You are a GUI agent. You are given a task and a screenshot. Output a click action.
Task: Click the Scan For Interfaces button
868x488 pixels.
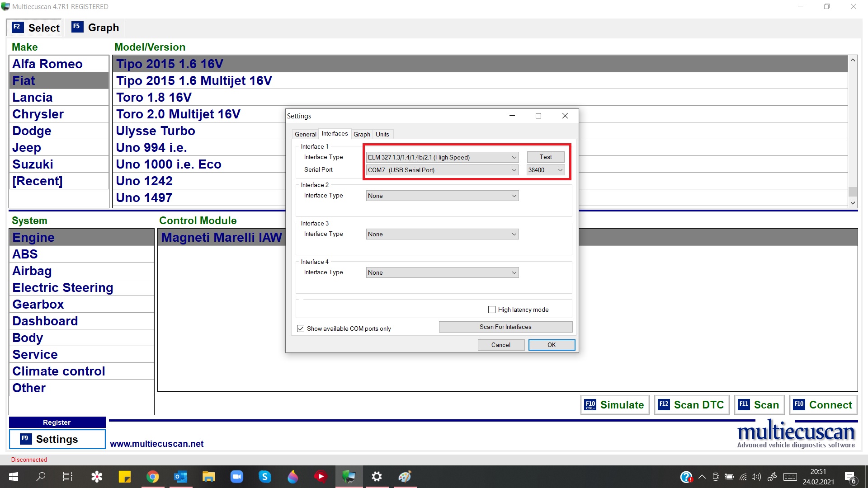pos(505,327)
